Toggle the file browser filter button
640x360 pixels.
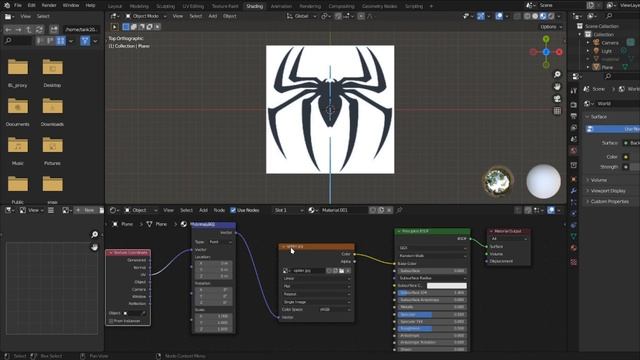(85, 41)
